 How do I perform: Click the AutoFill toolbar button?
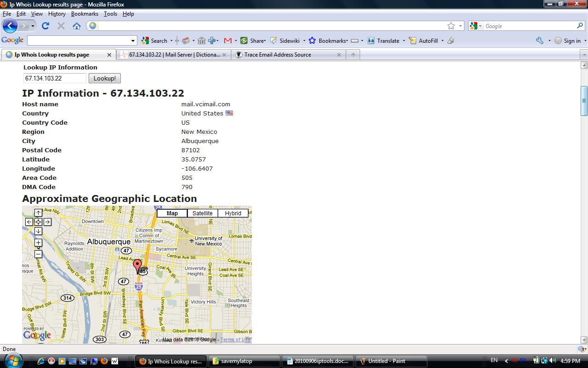pos(424,40)
